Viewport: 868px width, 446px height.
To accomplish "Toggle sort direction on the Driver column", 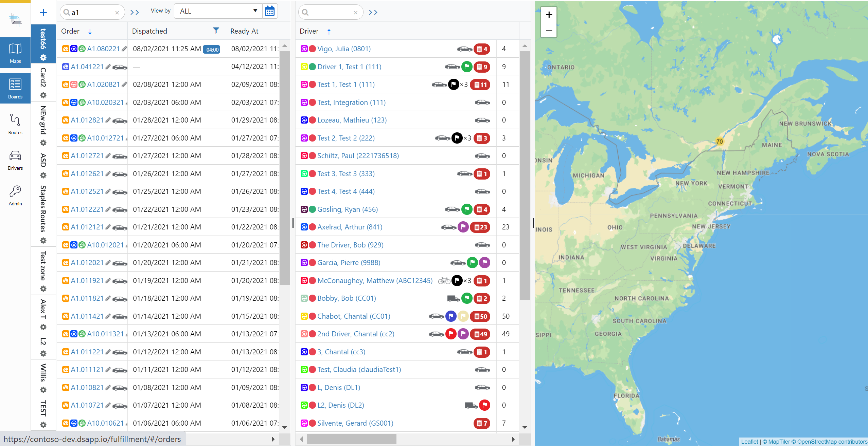I will [329, 31].
